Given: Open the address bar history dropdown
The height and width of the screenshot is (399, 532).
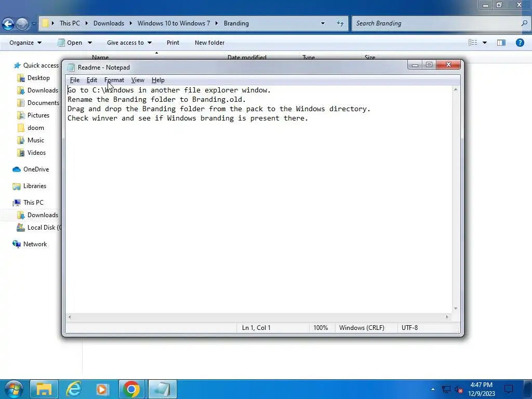Looking at the screenshot, I should 323,23.
